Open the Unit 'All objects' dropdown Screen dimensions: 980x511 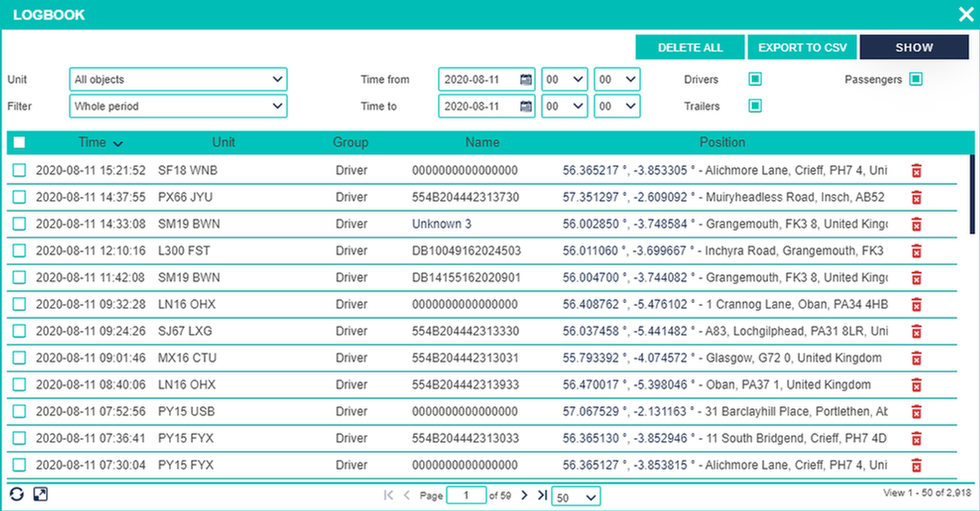178,80
